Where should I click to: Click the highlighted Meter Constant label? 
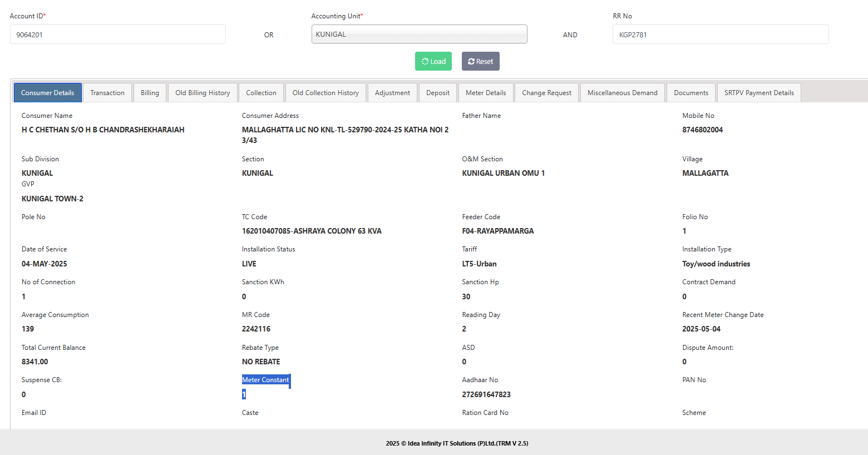point(265,380)
